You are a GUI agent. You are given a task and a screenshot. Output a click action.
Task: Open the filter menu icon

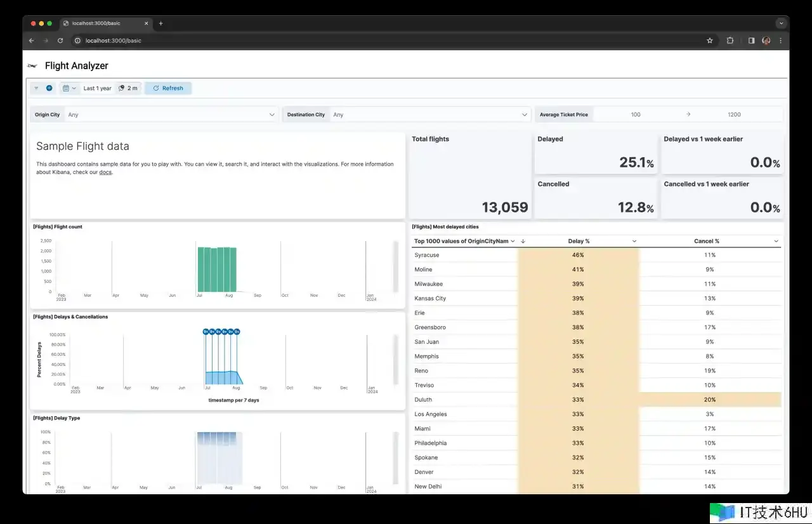pyautogui.click(x=36, y=88)
